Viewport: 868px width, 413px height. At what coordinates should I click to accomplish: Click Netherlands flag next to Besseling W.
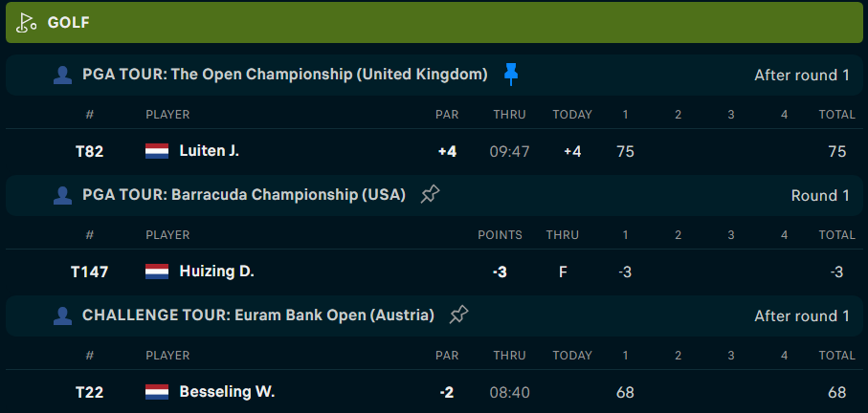[x=157, y=392]
